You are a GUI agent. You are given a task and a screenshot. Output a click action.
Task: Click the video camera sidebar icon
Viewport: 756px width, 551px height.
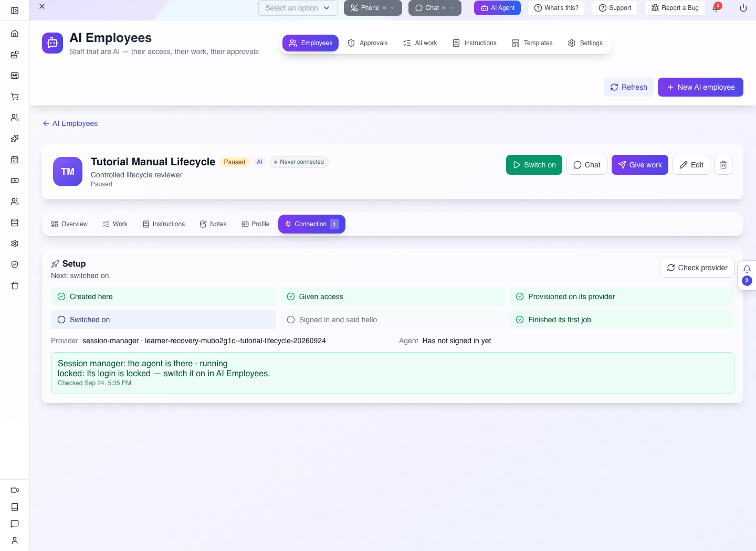(15, 490)
